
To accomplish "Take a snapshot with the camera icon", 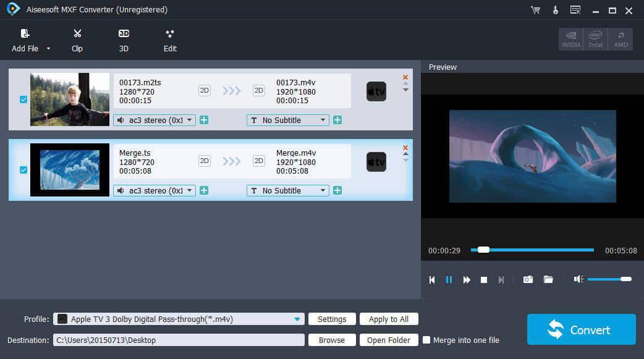I will click(x=528, y=279).
